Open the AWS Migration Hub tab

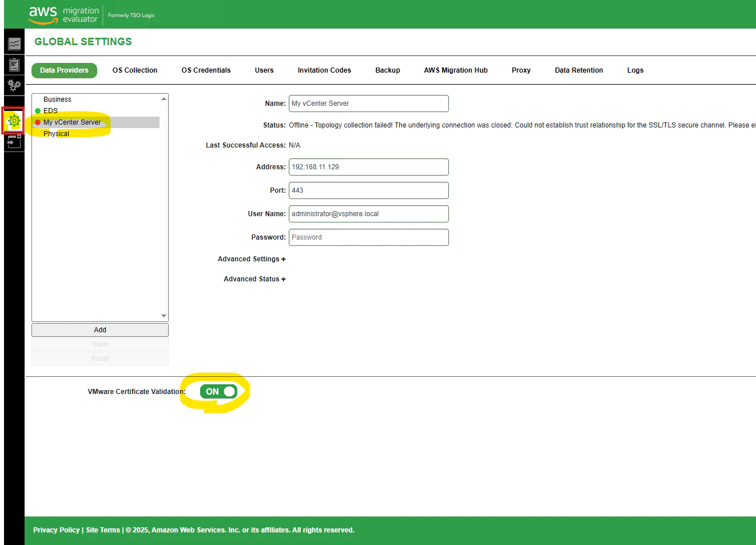pos(456,70)
